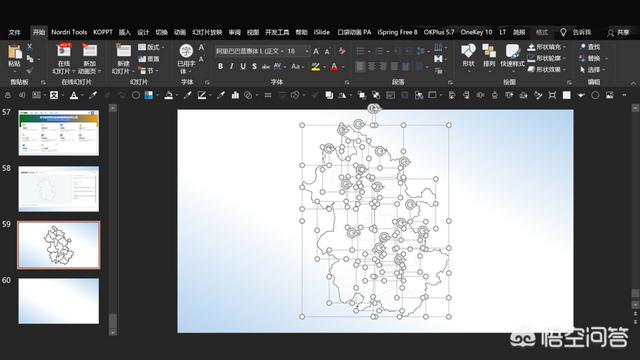This screenshot has width=640, height=360.
Task: Increase font size with larger A icon
Action: [x=316, y=51]
